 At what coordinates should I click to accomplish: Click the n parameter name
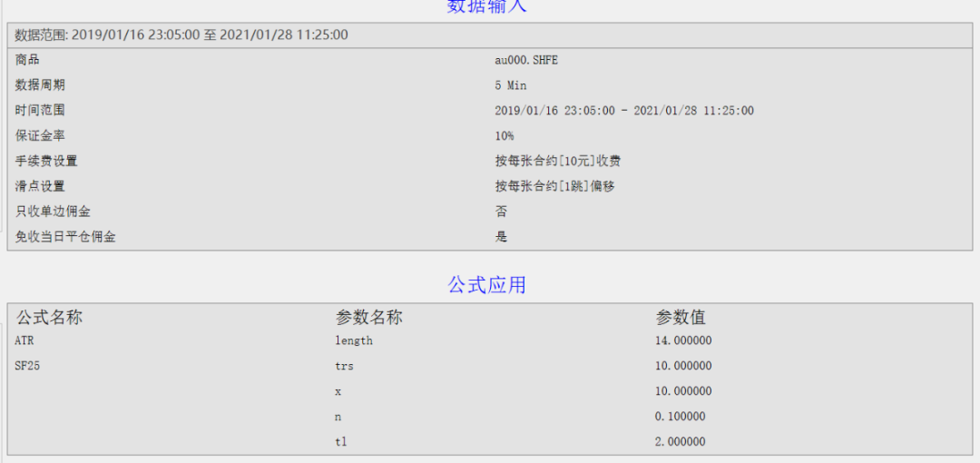click(x=338, y=417)
